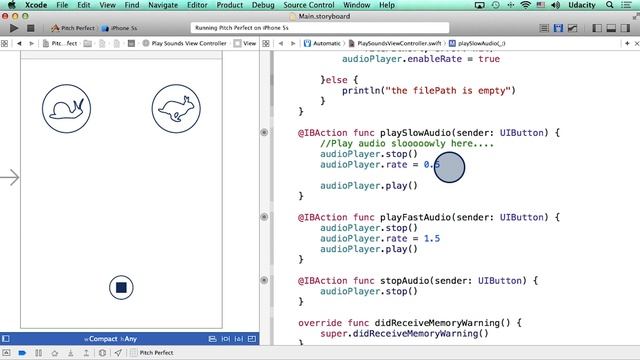
Task: Open the File menu
Action: pyautogui.click(x=62, y=5)
